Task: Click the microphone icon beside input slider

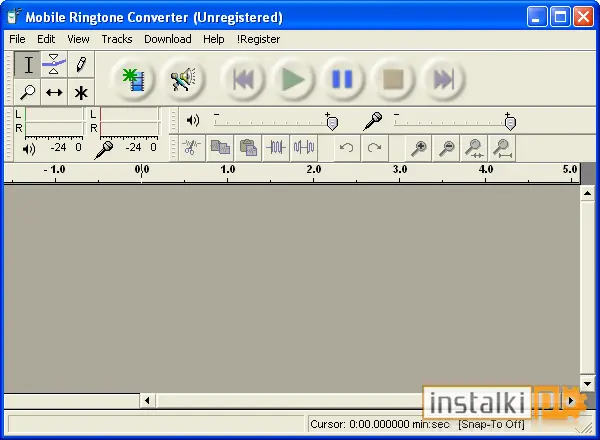Action: [x=373, y=121]
